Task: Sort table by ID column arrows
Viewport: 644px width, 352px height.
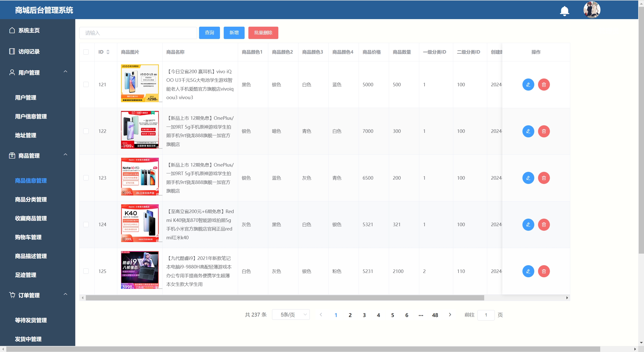Action: point(108,52)
